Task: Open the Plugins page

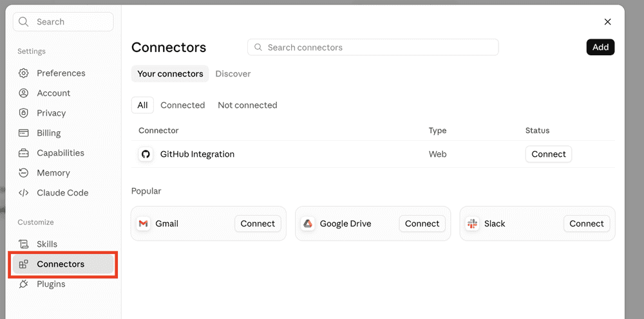Action: (x=63, y=284)
